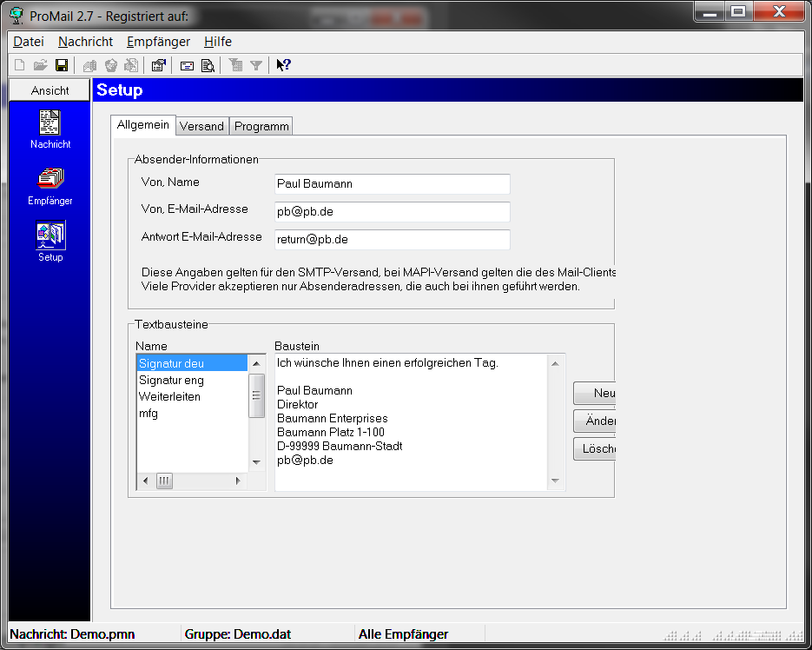Open the Empfänger menu
The image size is (812, 650).
point(158,42)
